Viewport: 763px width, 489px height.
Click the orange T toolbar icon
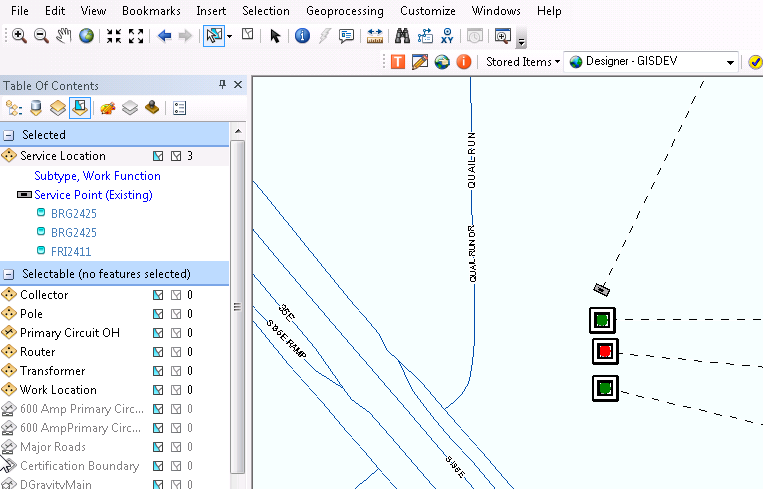click(x=398, y=62)
